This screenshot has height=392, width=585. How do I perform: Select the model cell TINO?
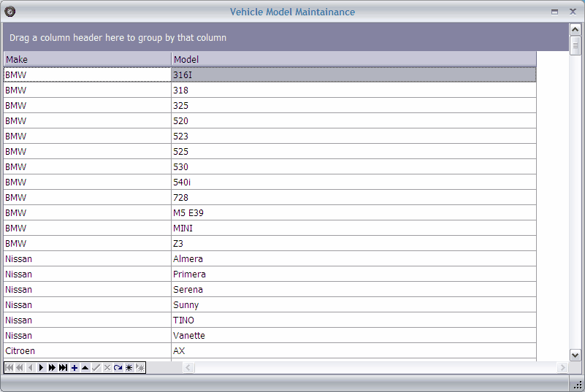tap(353, 320)
